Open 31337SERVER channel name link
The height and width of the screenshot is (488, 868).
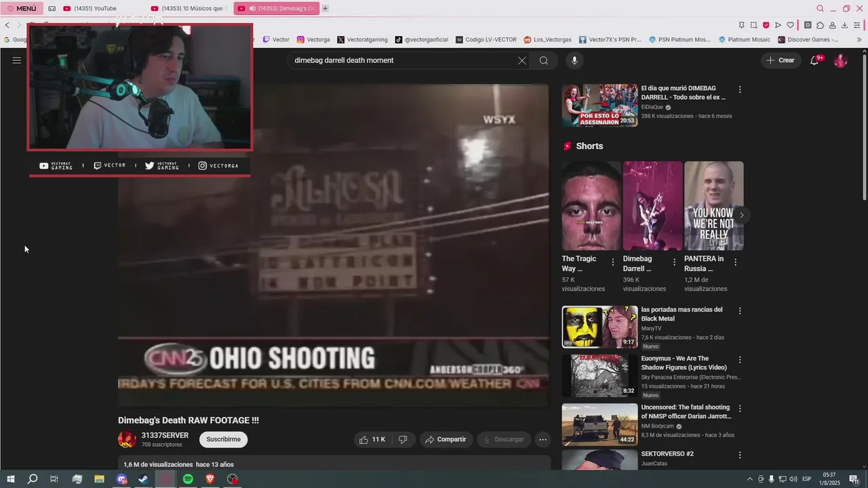(165, 435)
